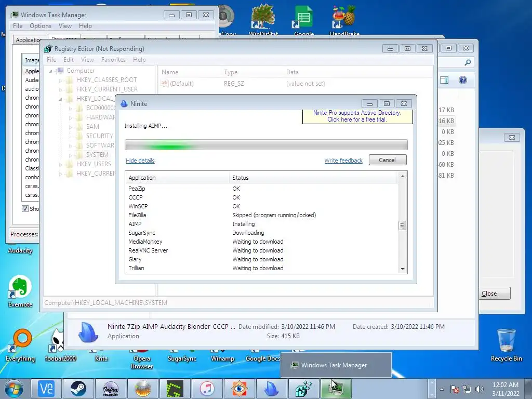Expand HKEY_CLASSES_ROOT in the registry tree
Screen dimensions: 532x399
tap(60, 81)
